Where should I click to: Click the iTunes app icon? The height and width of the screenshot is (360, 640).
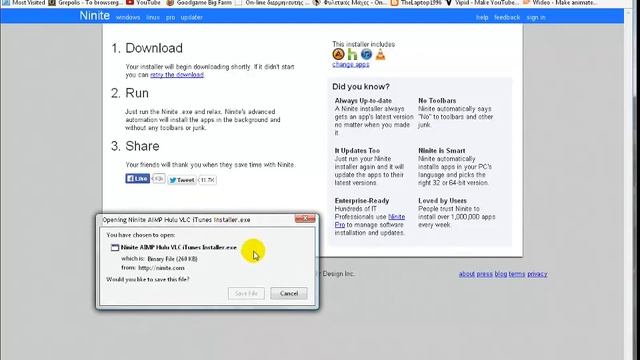(366, 54)
